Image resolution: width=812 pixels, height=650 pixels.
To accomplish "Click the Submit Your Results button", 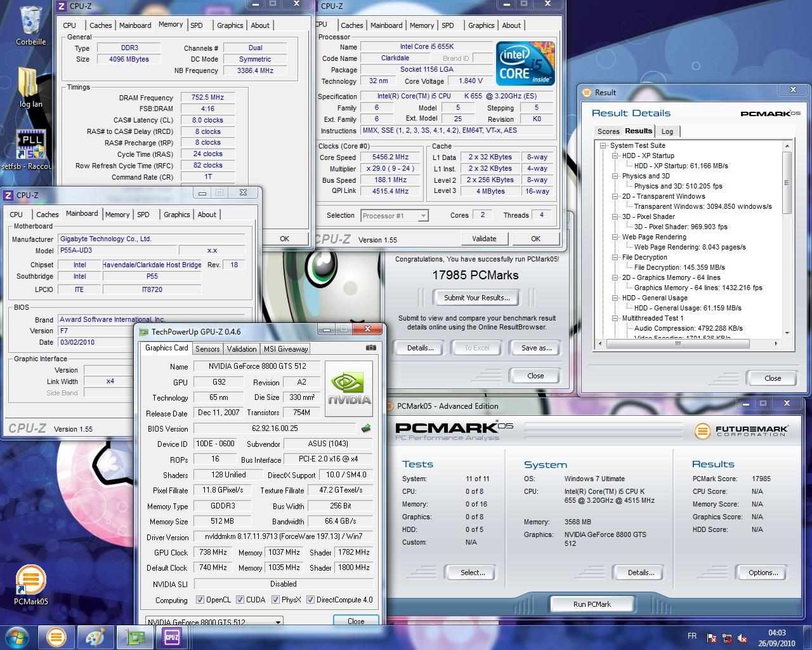I will pos(476,298).
